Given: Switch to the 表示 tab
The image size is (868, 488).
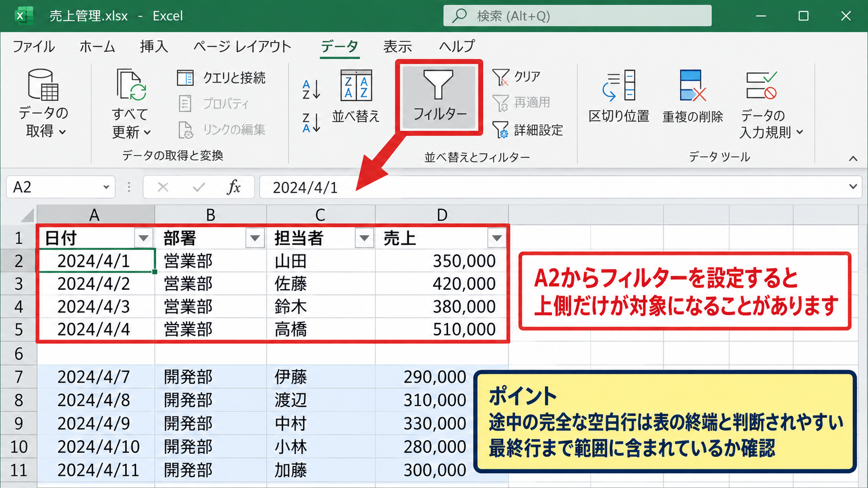Looking at the screenshot, I should (x=398, y=46).
